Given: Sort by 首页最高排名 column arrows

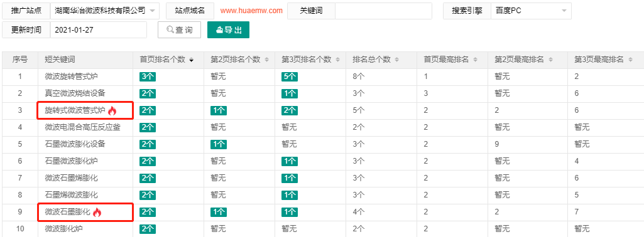Looking at the screenshot, I should [475, 60].
